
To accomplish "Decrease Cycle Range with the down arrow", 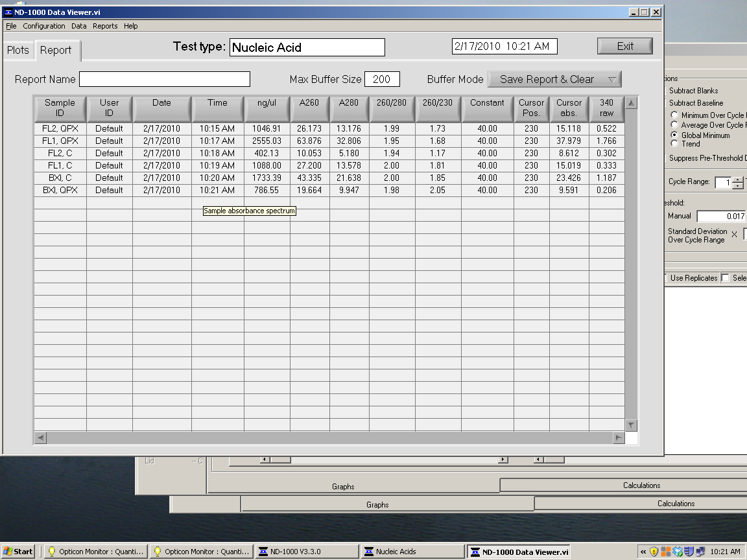I will (x=738, y=186).
